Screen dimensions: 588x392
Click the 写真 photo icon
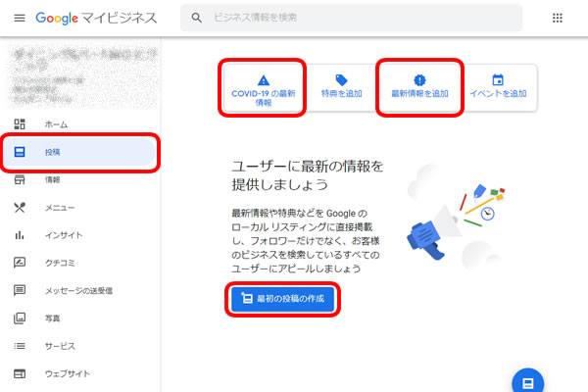(x=20, y=318)
